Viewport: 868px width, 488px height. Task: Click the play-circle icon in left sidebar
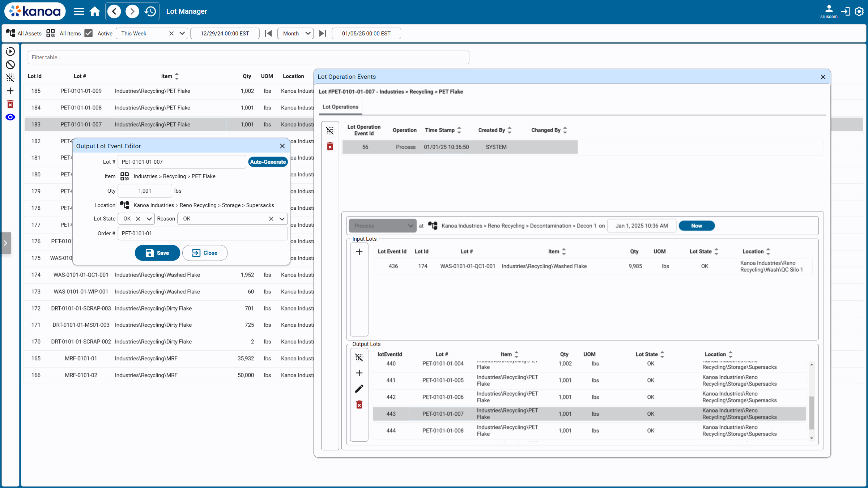tap(10, 51)
